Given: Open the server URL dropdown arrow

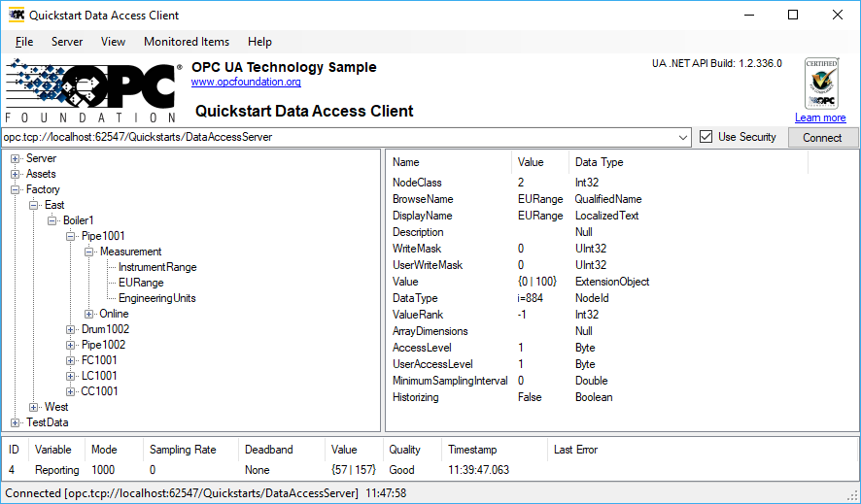Looking at the screenshot, I should click(x=684, y=138).
